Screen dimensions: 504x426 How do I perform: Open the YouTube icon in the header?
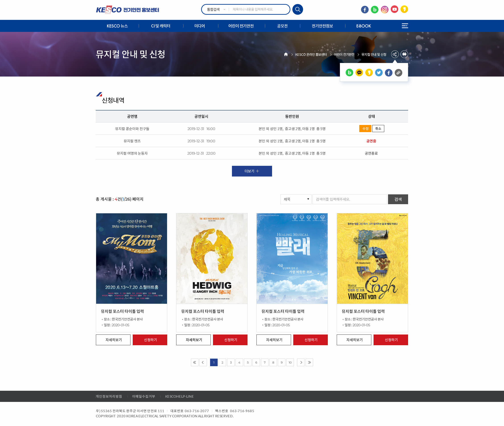click(x=394, y=9)
